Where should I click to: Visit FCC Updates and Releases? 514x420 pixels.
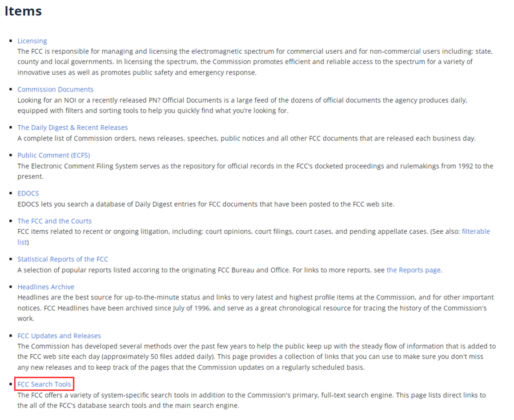point(59,336)
